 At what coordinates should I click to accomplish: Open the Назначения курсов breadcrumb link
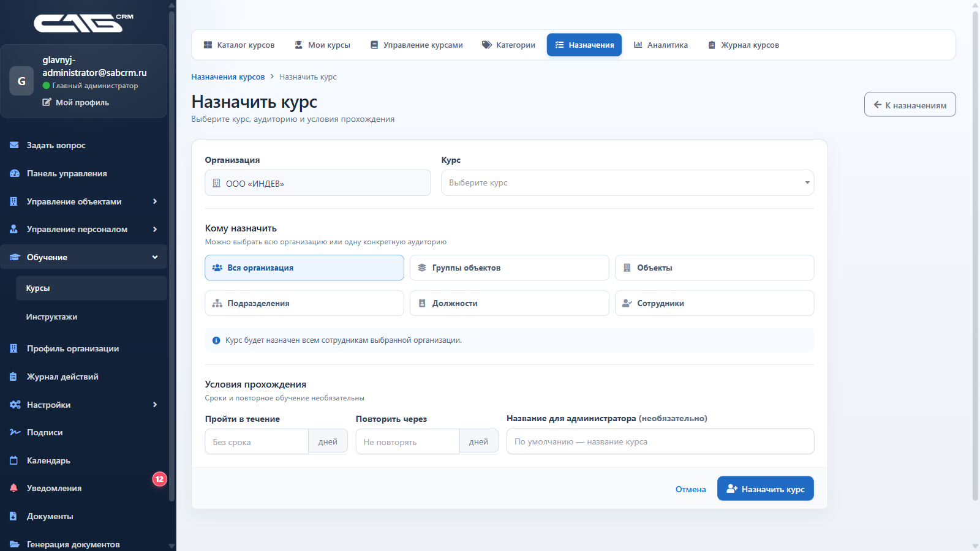pyautogui.click(x=228, y=77)
